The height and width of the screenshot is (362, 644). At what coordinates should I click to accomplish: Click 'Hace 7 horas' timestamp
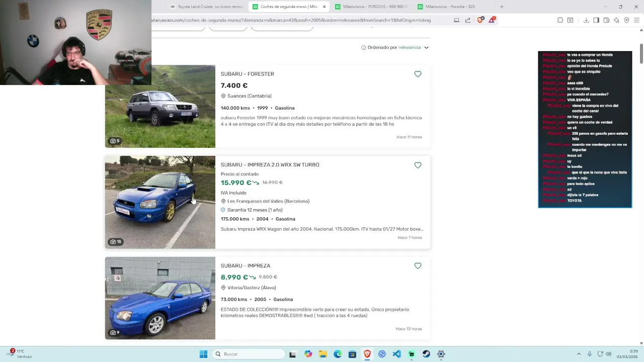410,237
